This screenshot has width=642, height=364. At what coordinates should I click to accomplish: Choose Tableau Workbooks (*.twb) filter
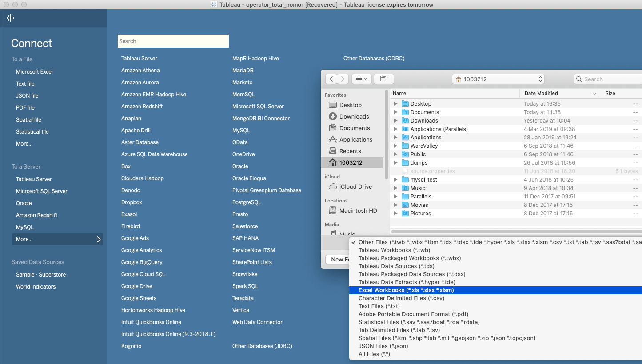coord(496,250)
